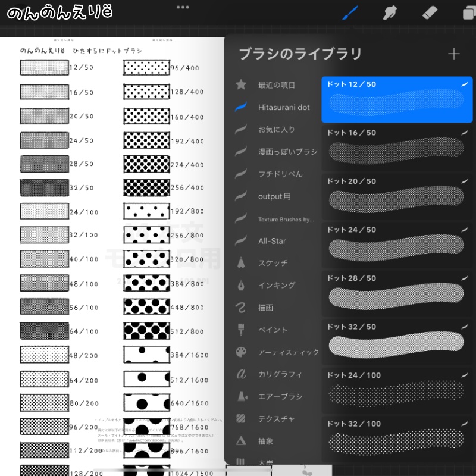Open the エアーブラシ brush category

277,397
